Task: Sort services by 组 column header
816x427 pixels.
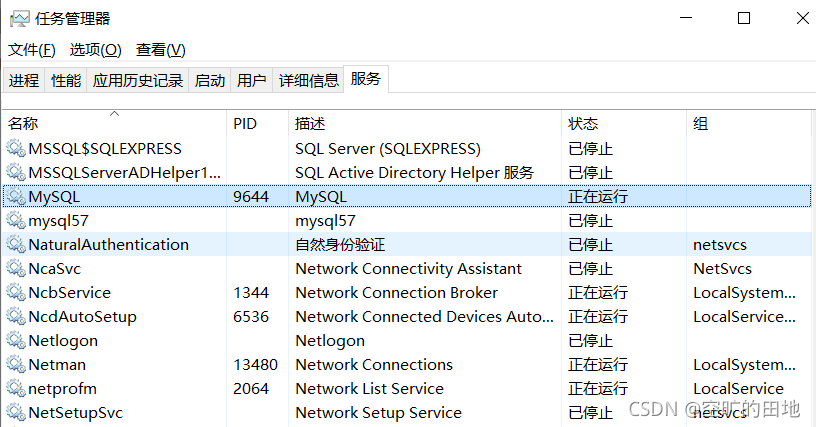Action: pos(748,124)
